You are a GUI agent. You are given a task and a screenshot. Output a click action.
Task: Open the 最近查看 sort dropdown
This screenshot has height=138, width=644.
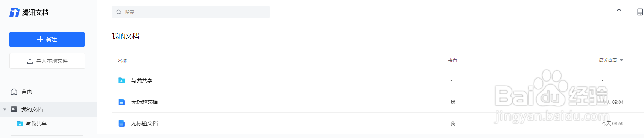[611, 61]
